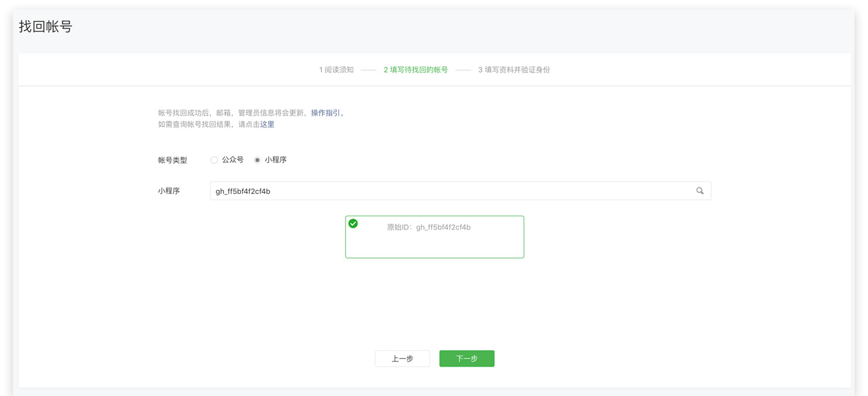The width and height of the screenshot is (868, 396).
Task: Select the 小程序 account type radio button
Action: 257,160
